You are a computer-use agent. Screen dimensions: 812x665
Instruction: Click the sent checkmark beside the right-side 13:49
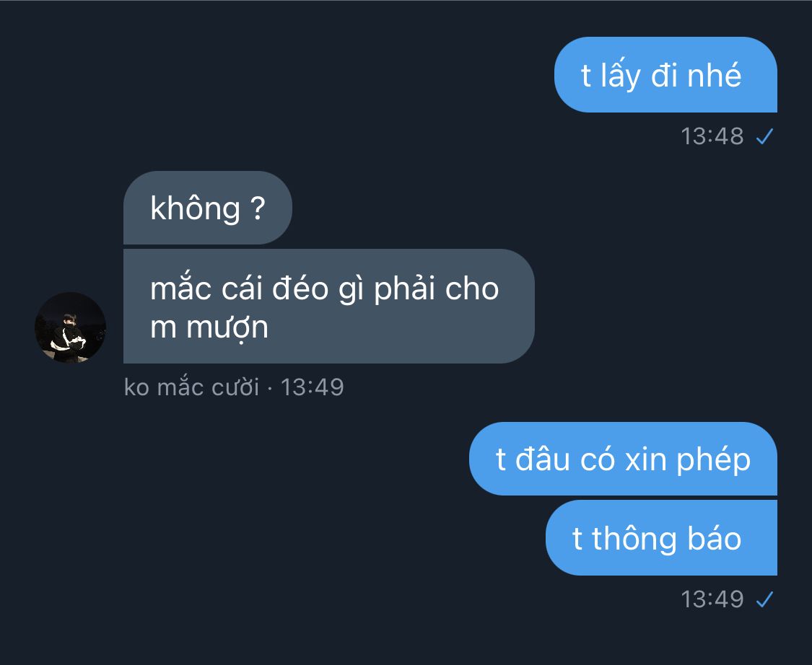click(764, 599)
